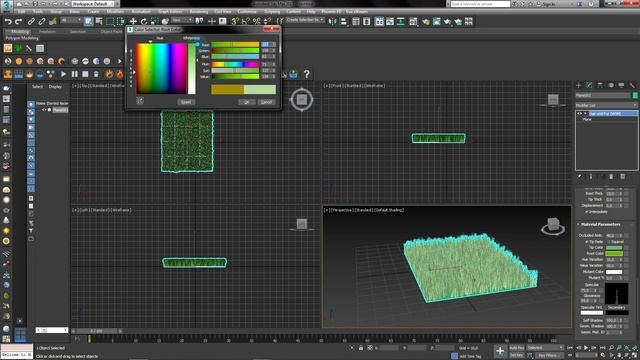Viewport: 640px width, 360px height.
Task: Click the color sampler eyedropper in Color Selector
Action: coord(140,100)
